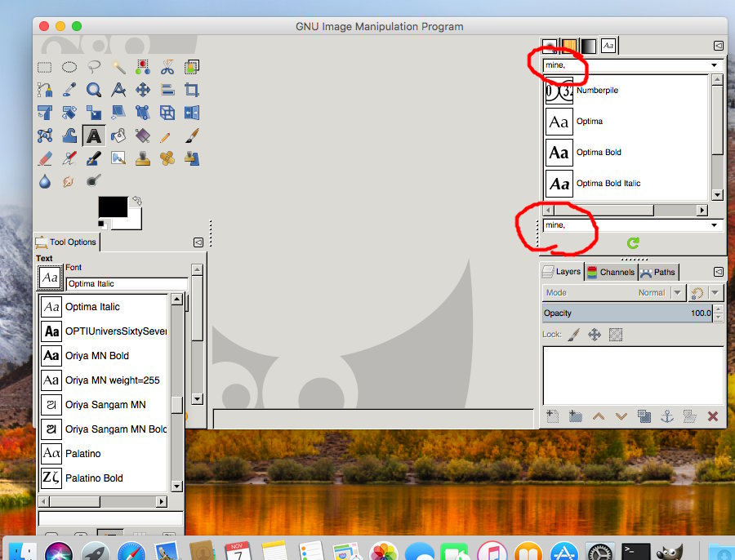Rescan the font list with green refresh
This screenshot has width=735, height=560.
point(633,242)
